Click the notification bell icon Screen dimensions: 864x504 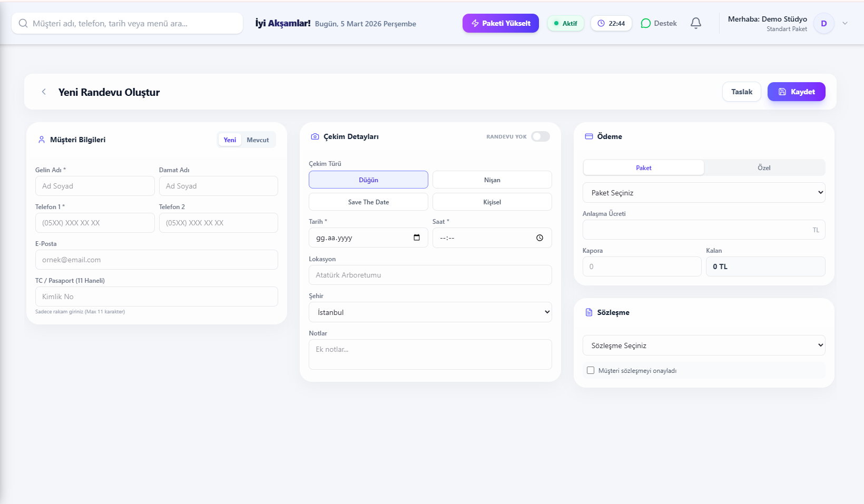point(695,23)
